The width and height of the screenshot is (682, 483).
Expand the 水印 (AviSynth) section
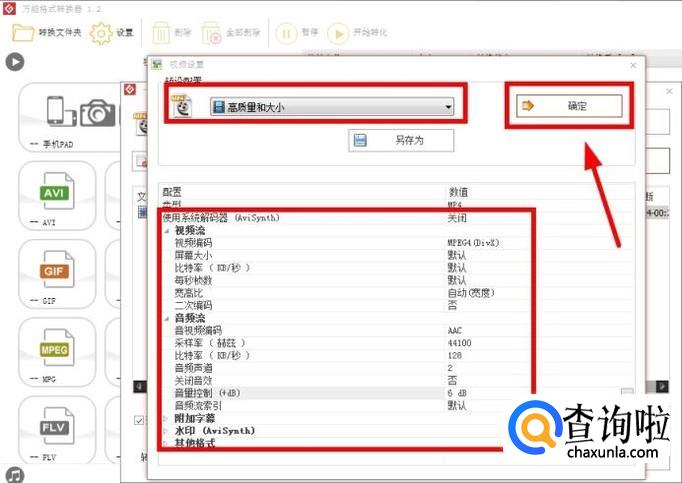point(167,431)
